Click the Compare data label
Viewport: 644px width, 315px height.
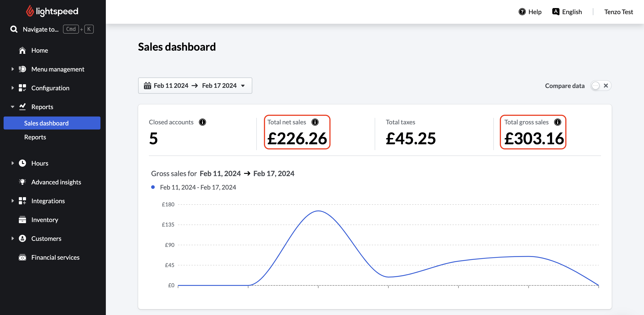pyautogui.click(x=565, y=86)
